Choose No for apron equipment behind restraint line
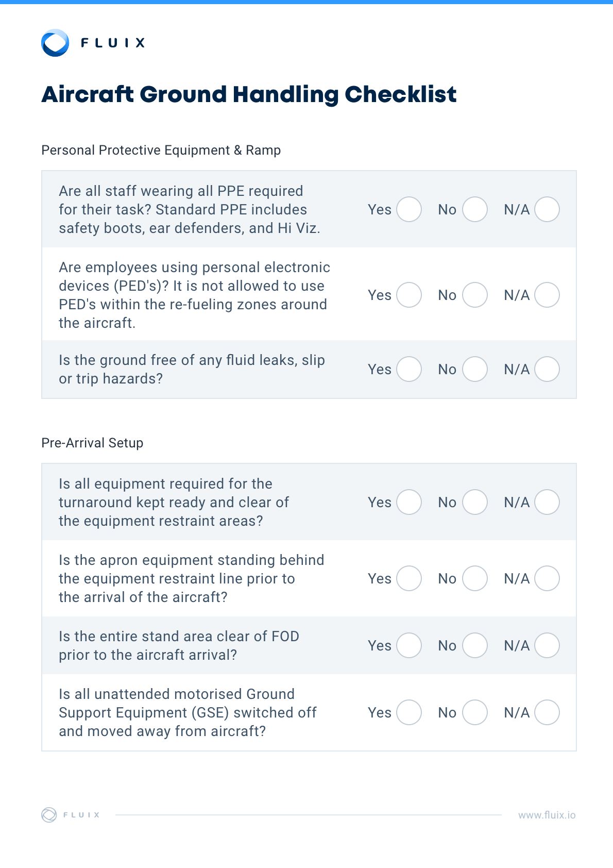 (x=474, y=578)
